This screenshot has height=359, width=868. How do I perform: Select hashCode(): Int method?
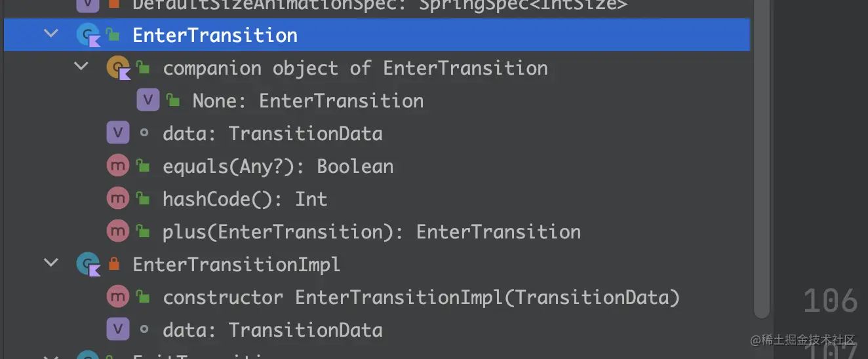point(245,199)
